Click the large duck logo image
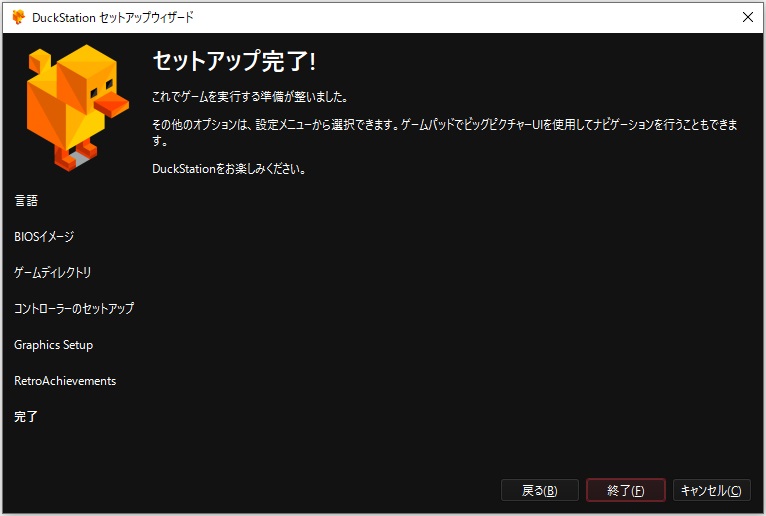 click(77, 108)
